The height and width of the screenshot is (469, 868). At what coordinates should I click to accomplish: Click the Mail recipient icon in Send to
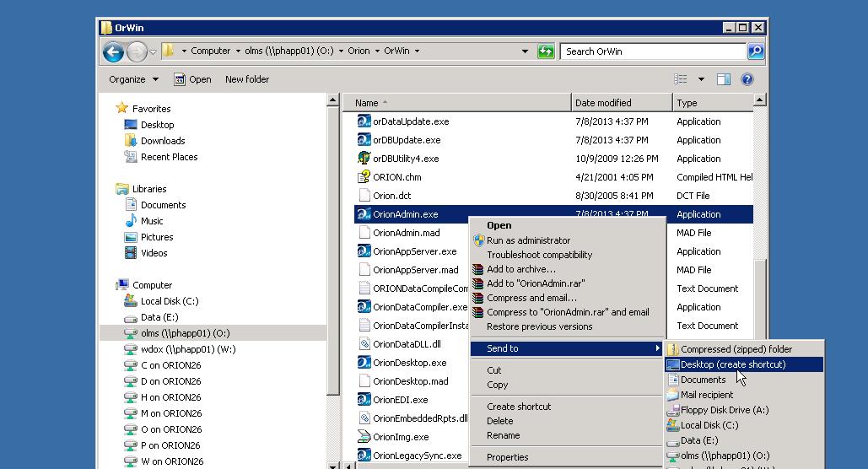672,395
